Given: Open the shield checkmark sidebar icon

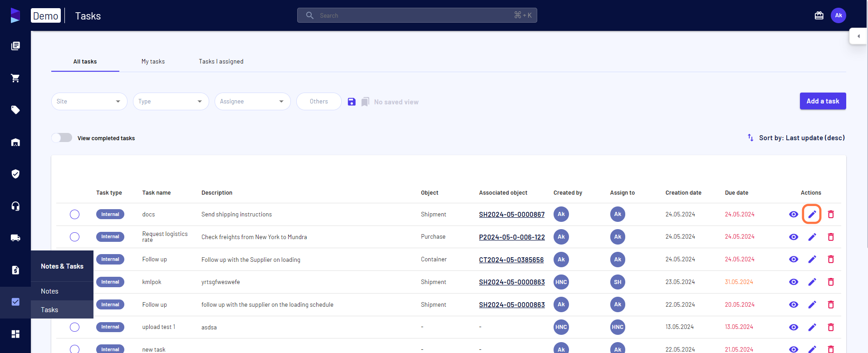Looking at the screenshot, I should point(15,174).
